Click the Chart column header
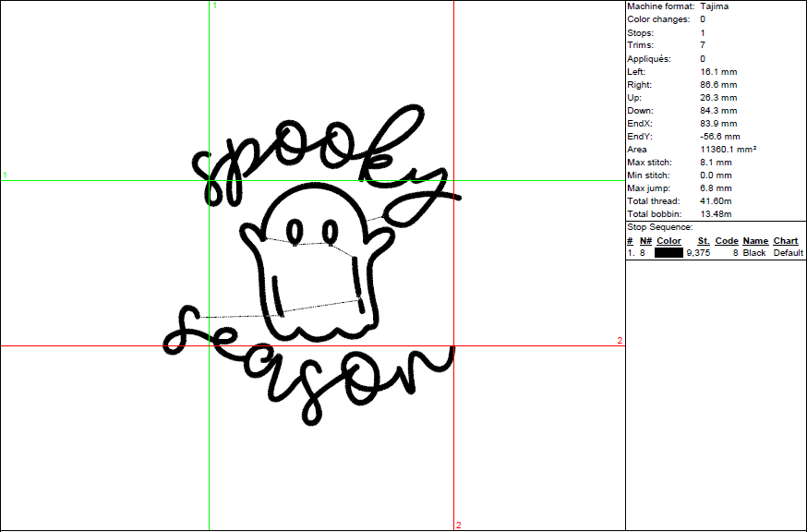Viewport: 807px width, 532px height. [785, 241]
